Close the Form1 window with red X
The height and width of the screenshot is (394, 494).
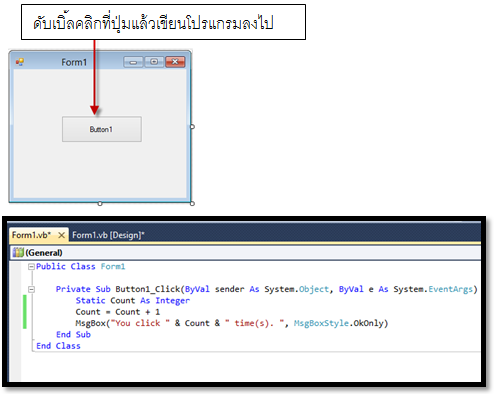pos(175,62)
